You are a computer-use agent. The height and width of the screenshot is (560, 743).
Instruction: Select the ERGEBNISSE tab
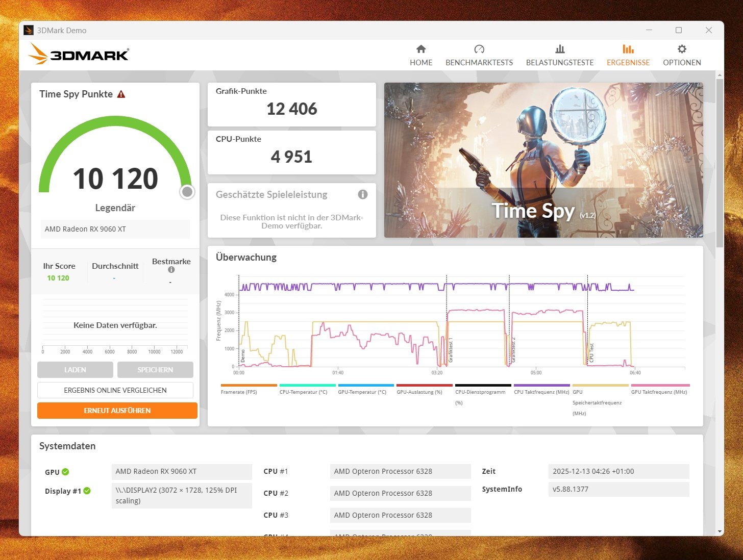click(x=628, y=56)
